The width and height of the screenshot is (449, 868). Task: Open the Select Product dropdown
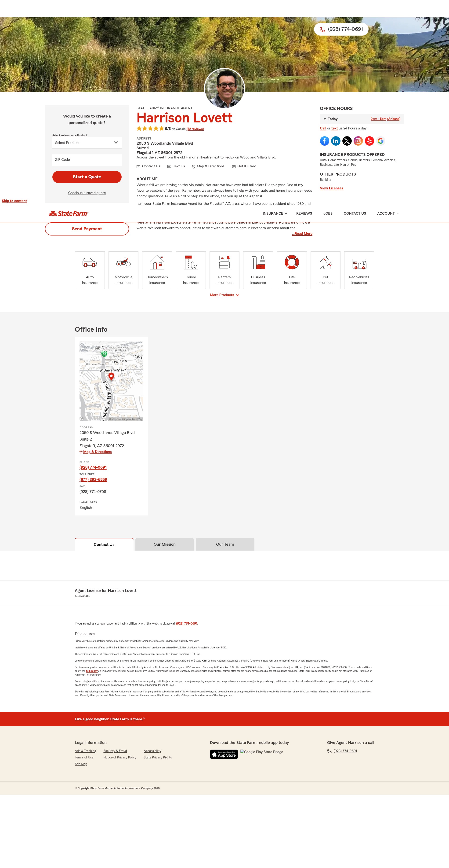[x=87, y=143]
